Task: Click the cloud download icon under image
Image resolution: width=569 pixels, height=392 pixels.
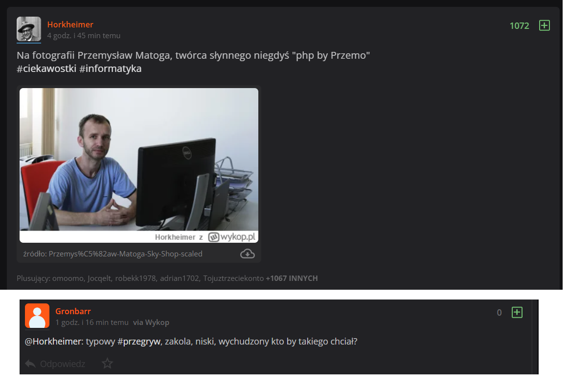Action: point(248,254)
